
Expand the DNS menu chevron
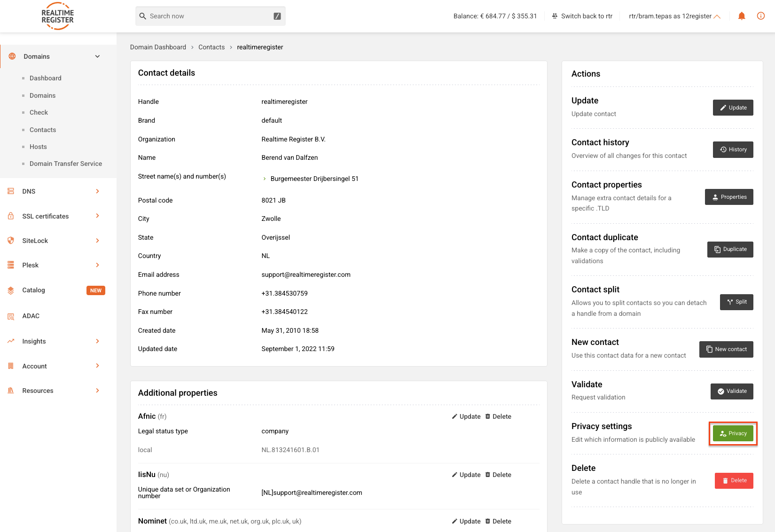pyautogui.click(x=98, y=191)
